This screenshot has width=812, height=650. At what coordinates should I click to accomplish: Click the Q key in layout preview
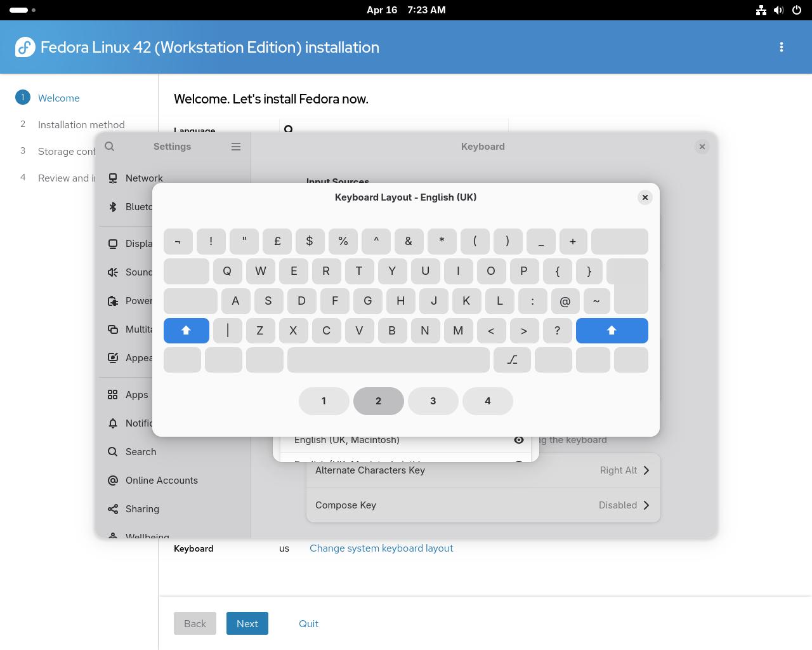tap(227, 271)
